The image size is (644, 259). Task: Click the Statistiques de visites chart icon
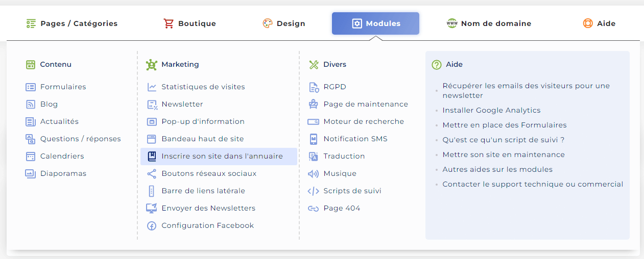click(152, 87)
